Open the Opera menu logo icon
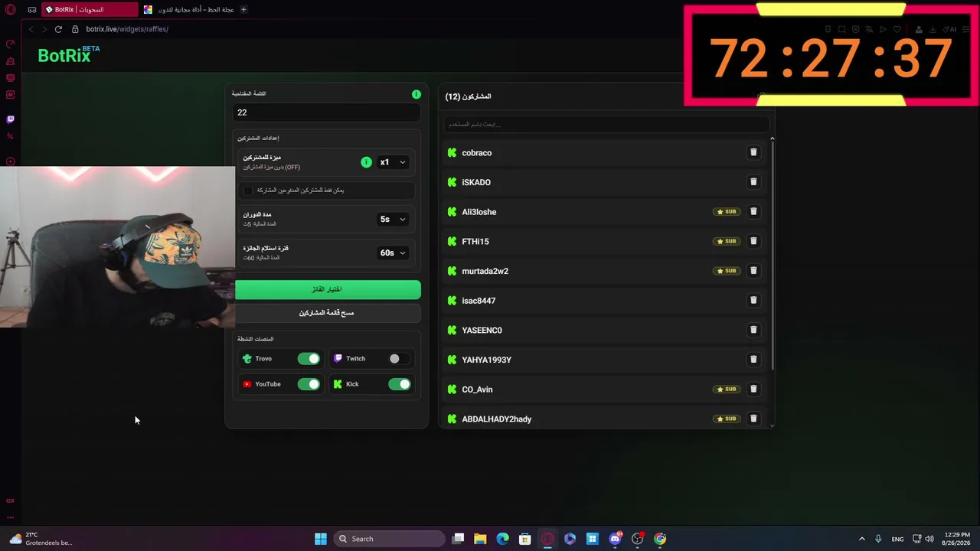The height and width of the screenshot is (551, 980). click(11, 9)
